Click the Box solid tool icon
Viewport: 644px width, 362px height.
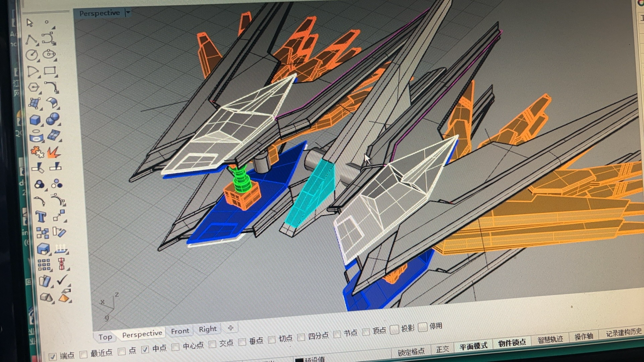coord(35,120)
